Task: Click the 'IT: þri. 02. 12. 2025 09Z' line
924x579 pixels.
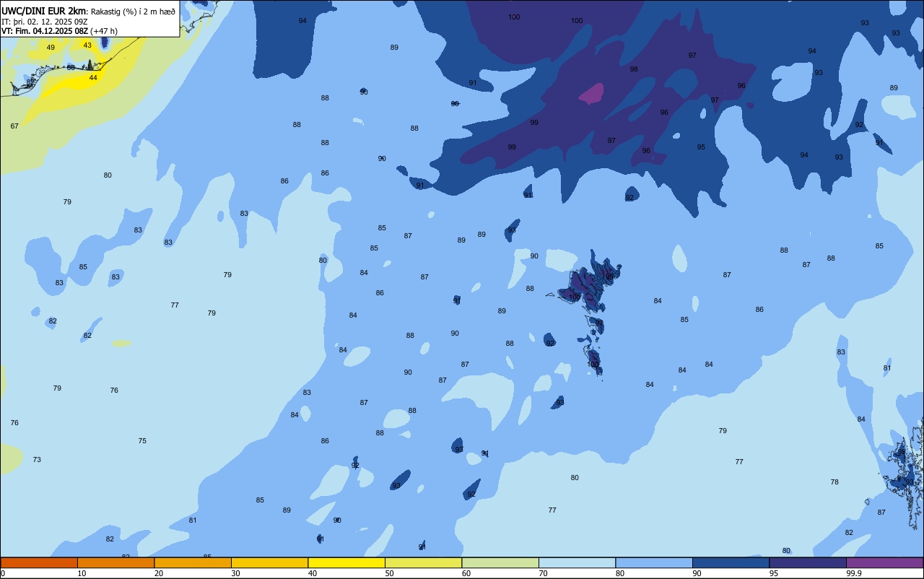Action: 44,22
